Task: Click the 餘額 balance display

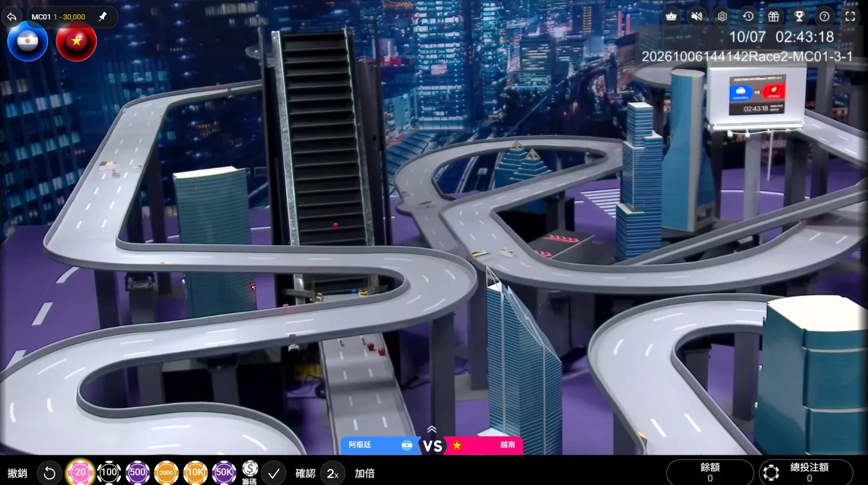Action: (710, 472)
